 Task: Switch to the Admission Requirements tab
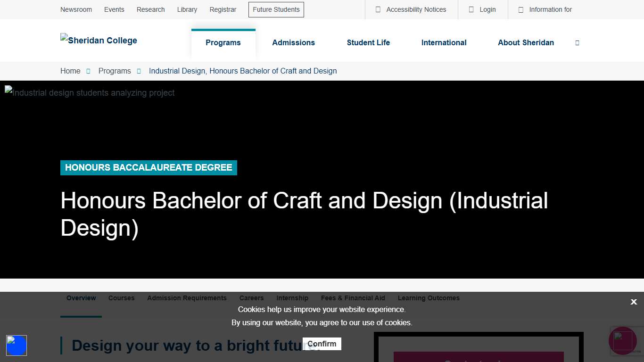tap(186, 298)
